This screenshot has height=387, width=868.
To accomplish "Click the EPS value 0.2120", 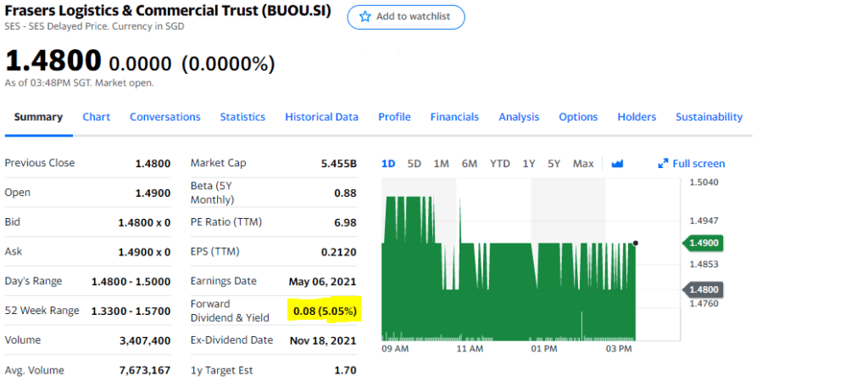I will point(339,252).
